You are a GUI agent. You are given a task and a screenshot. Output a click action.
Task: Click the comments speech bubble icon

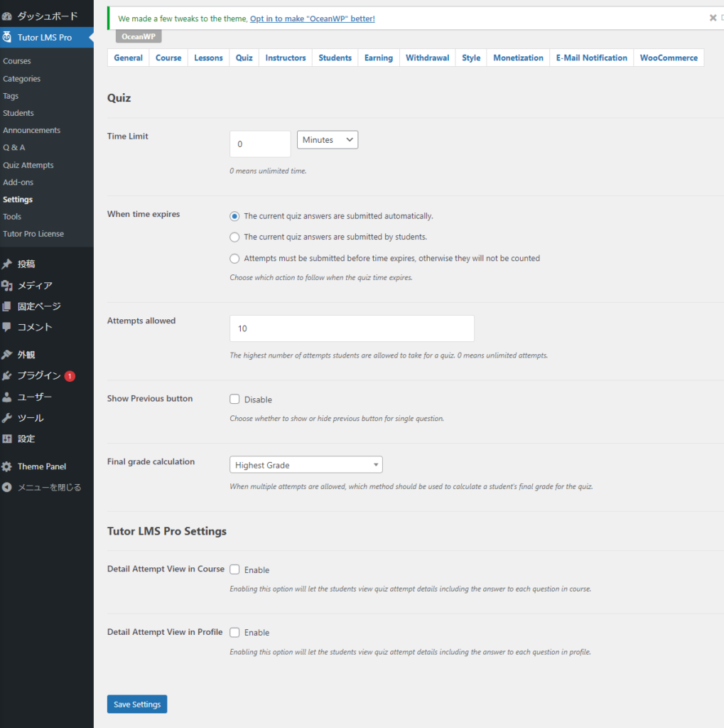[x=7, y=327]
